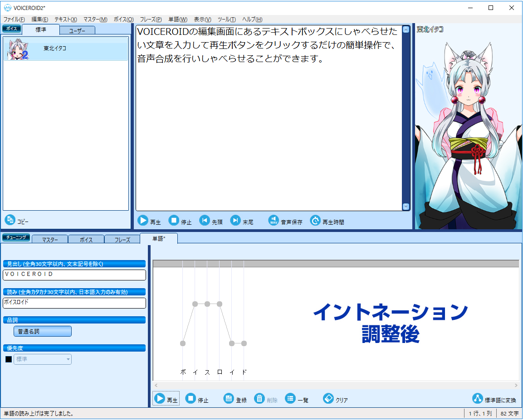The width and height of the screenshot is (523, 420).
Task: Click the intonation point above ド
Action: click(244, 343)
